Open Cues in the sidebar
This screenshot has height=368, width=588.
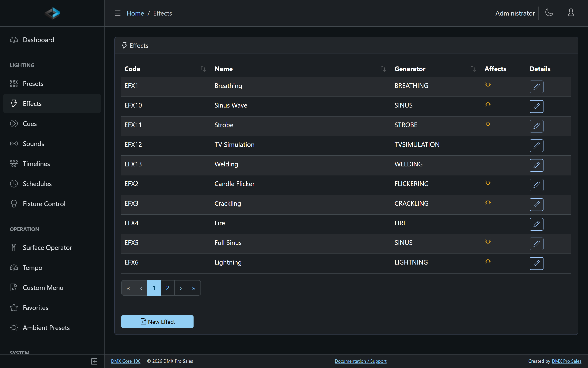click(x=52, y=124)
